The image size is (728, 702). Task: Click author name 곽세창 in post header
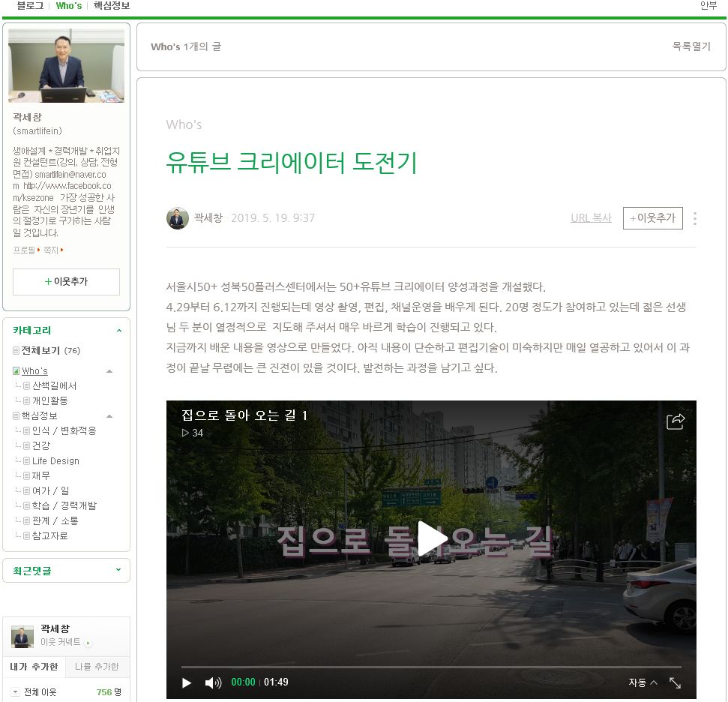pyautogui.click(x=208, y=218)
